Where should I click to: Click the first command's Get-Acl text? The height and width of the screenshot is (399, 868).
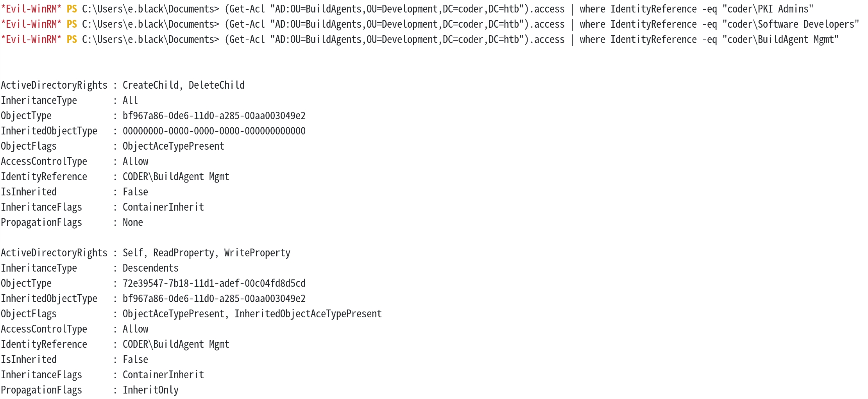(247, 9)
